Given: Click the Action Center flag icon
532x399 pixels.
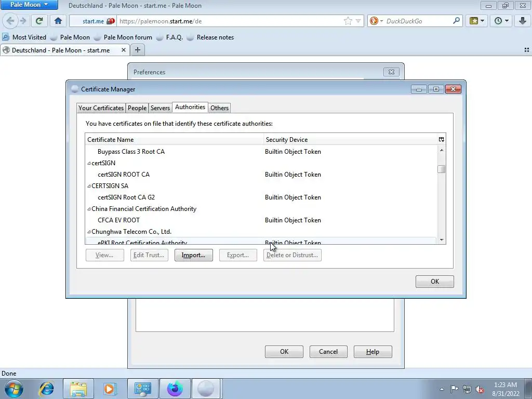Looking at the screenshot, I should click(x=454, y=389).
